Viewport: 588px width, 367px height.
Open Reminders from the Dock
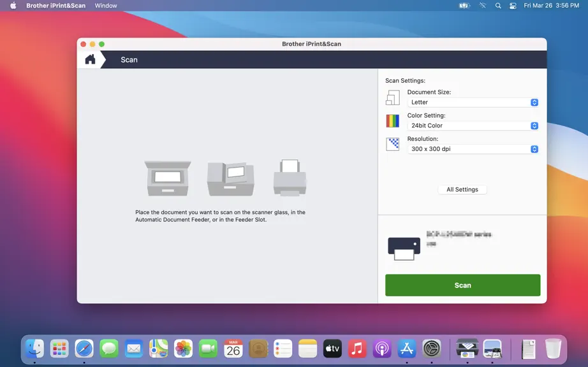[283, 349]
